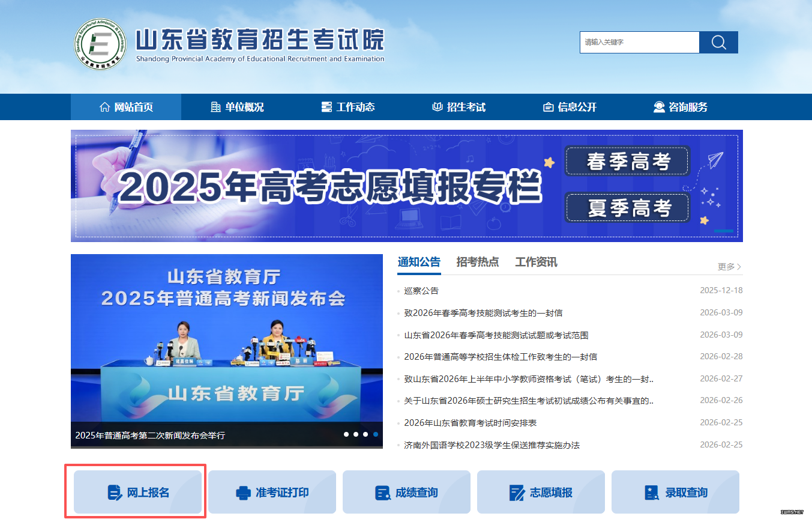This screenshot has height=519, width=812.
Task: Expand 更多 notices list
Action: (x=729, y=266)
